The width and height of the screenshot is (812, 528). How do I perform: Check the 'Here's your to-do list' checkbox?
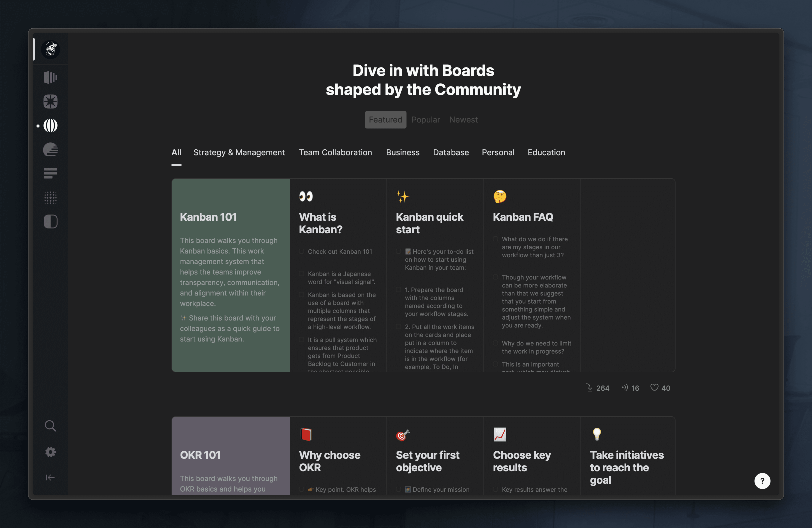point(398,252)
